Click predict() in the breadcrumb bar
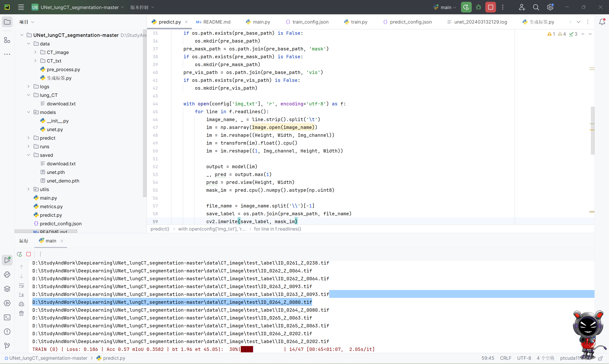 160,229
